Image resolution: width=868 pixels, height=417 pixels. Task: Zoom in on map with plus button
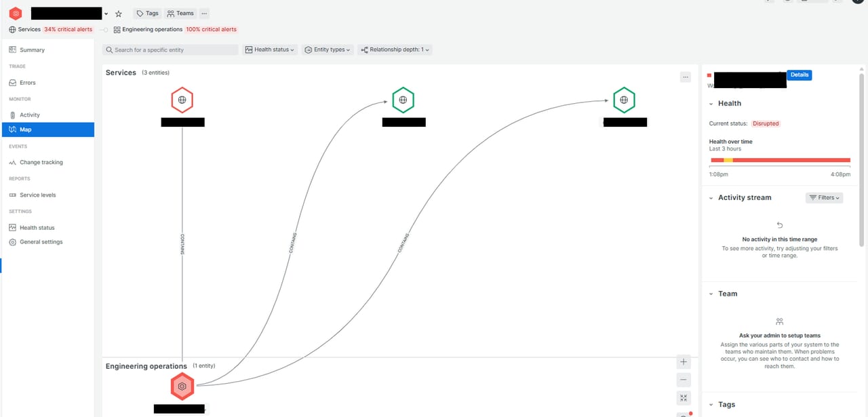coord(684,362)
